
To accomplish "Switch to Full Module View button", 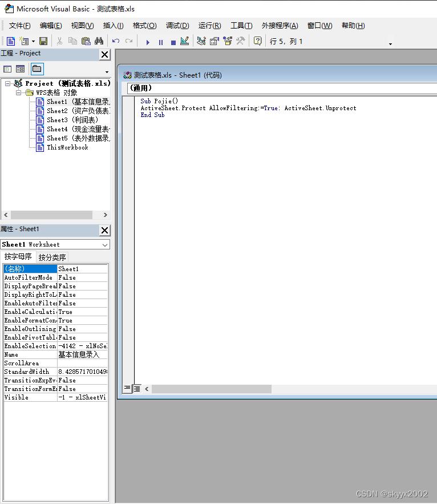I will 137,389.
